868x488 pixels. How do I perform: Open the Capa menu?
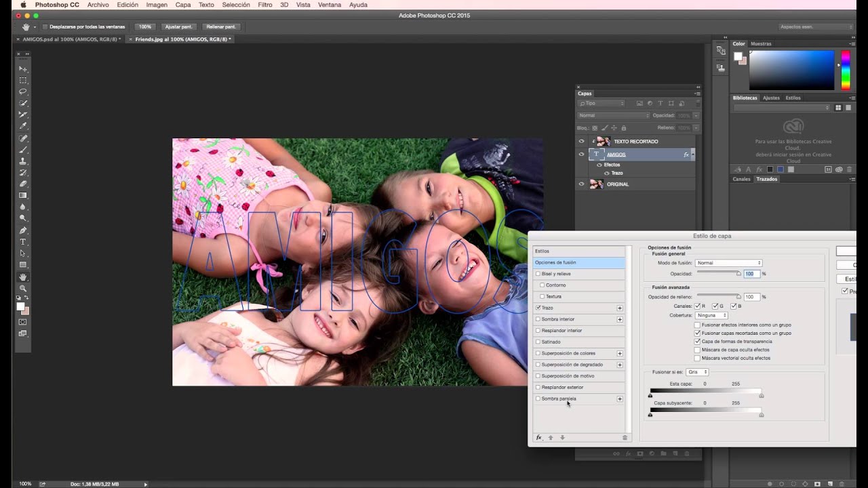click(183, 5)
